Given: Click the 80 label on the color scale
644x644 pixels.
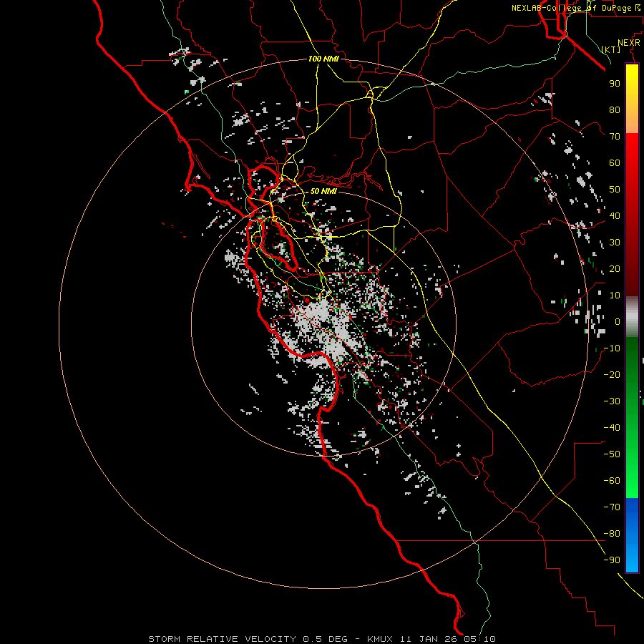Looking at the screenshot, I should coord(615,110).
